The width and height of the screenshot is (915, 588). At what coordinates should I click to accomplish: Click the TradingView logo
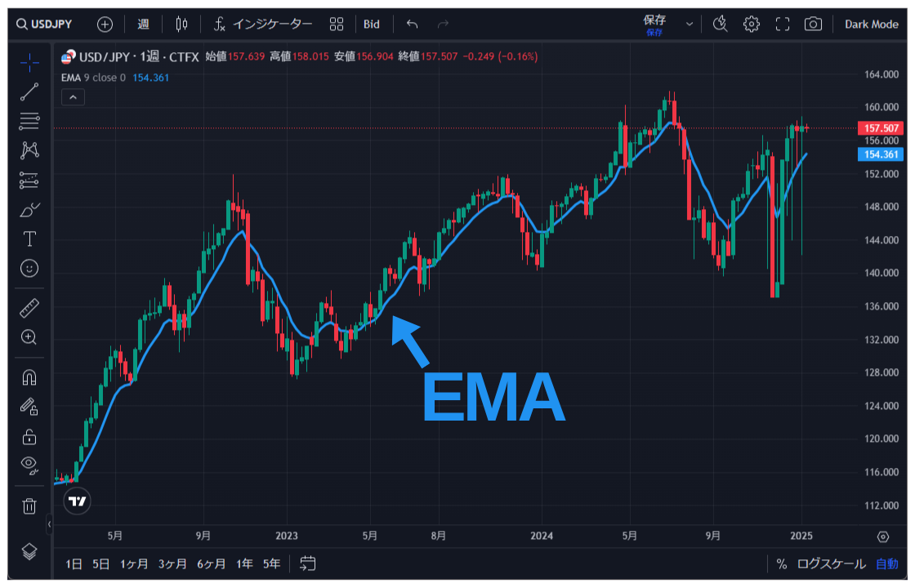coord(77,501)
